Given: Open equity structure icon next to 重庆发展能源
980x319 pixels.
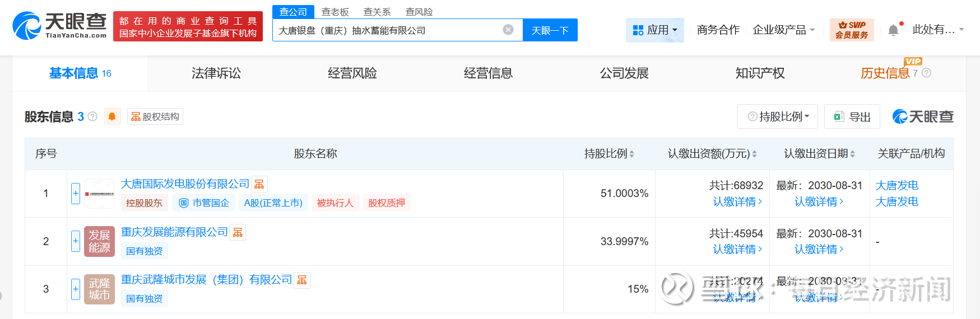Looking at the screenshot, I should (238, 232).
